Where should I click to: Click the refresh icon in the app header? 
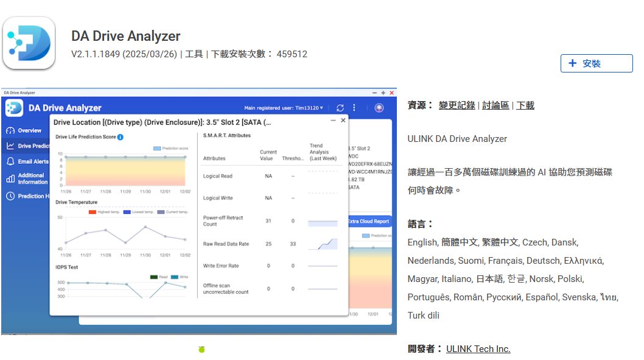tap(340, 108)
